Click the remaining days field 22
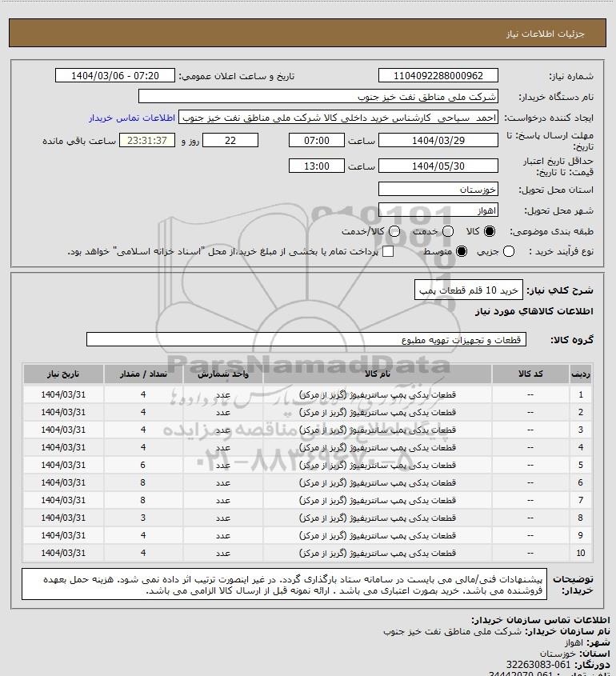This screenshot has height=676, width=616. 230,140
